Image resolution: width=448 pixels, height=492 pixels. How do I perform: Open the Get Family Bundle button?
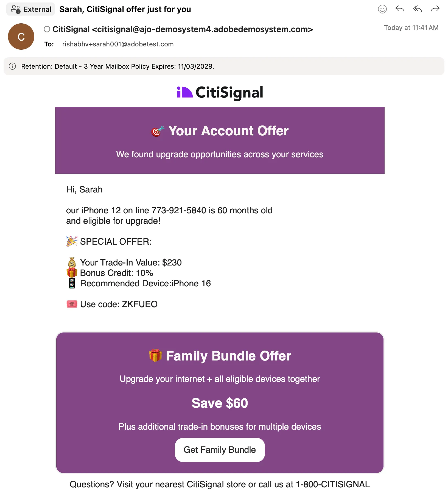click(x=220, y=450)
